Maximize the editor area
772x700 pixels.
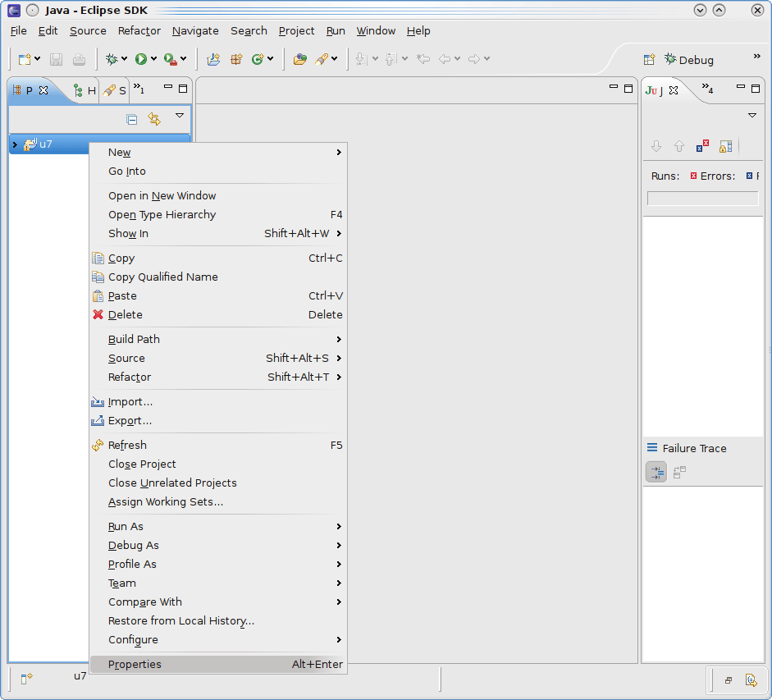coord(628,88)
